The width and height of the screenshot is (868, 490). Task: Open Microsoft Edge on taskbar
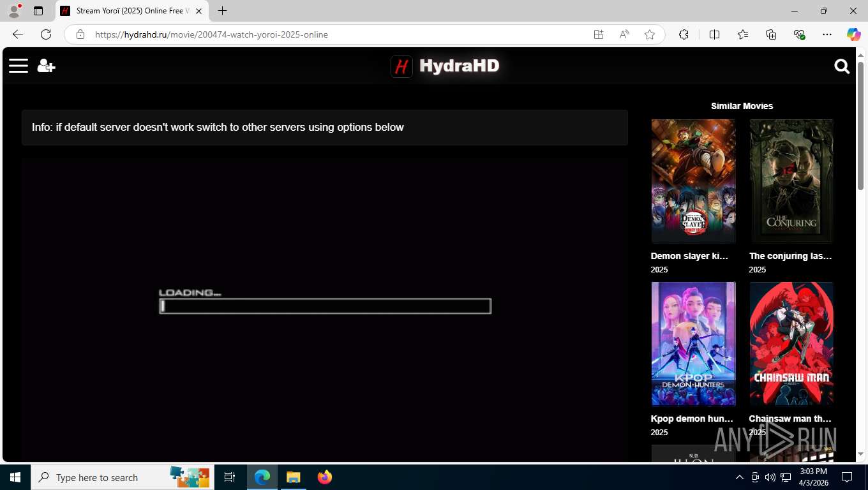coord(262,477)
